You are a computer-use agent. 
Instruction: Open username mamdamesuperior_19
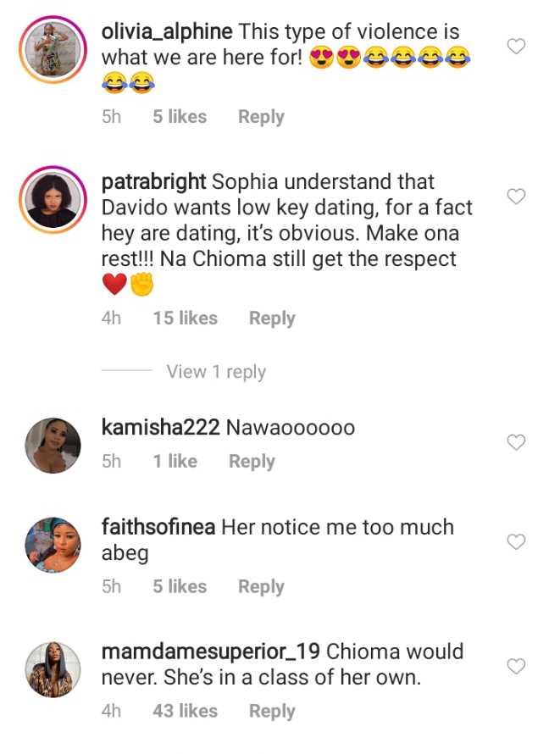tap(211, 652)
